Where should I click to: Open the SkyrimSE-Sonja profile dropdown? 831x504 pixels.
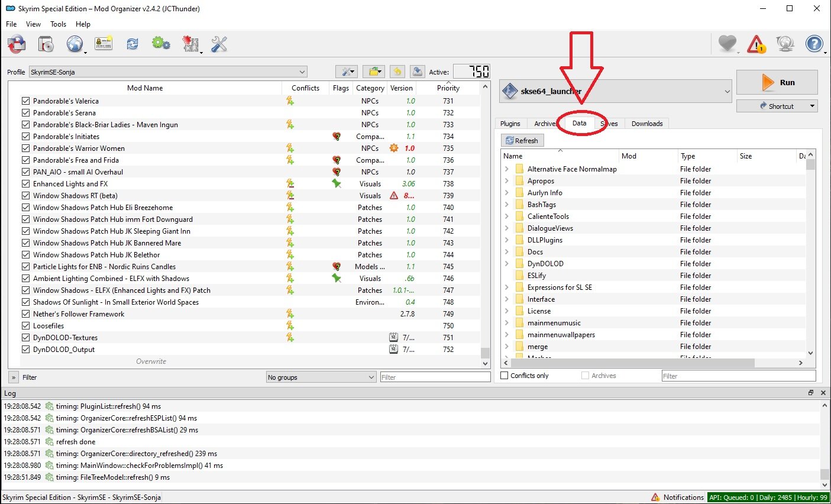click(169, 72)
